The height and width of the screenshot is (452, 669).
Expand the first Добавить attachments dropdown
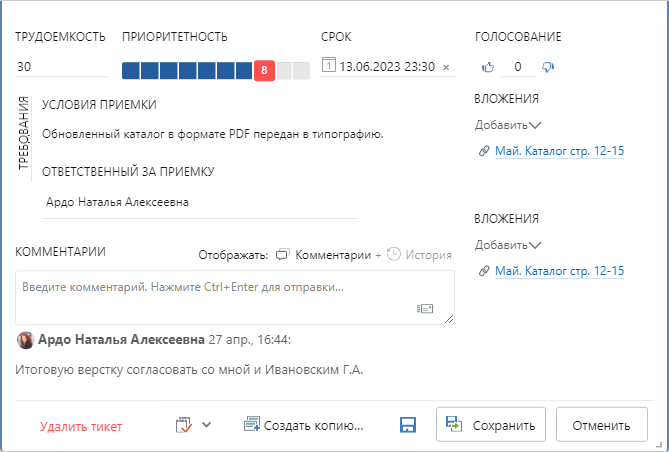tap(508, 125)
